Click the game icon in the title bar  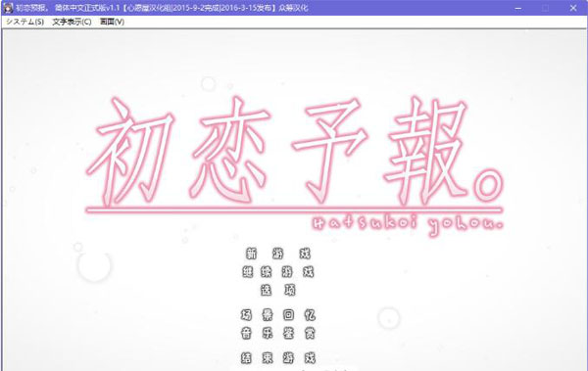pyautogui.click(x=8, y=8)
